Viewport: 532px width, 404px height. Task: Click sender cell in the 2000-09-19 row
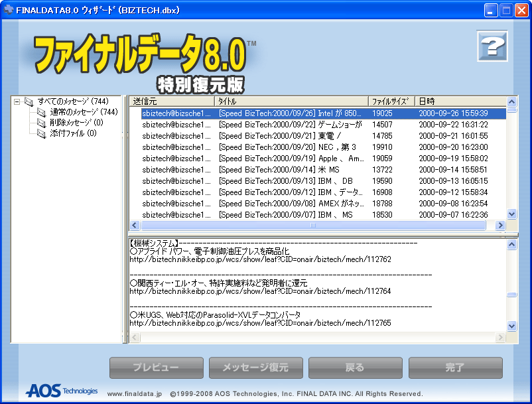[176, 159]
